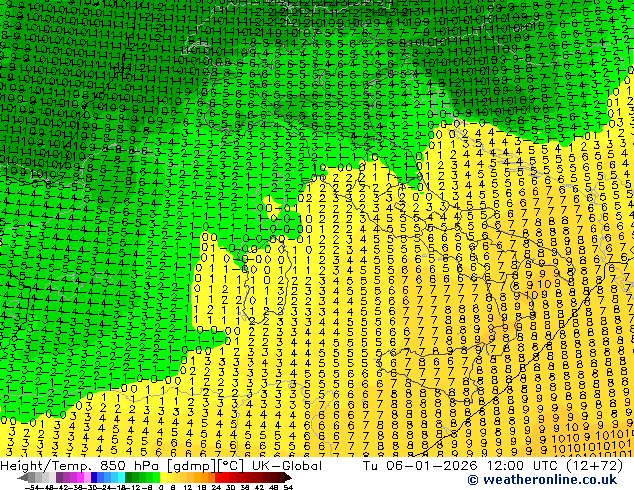Click the yellow 0°C legend swatch

tap(163, 477)
